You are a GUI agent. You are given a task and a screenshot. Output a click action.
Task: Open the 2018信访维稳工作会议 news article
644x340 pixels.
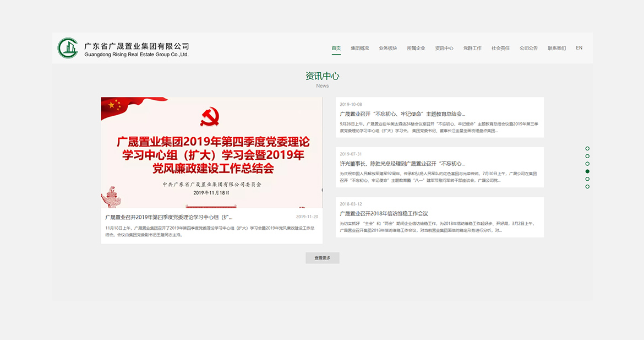click(384, 213)
